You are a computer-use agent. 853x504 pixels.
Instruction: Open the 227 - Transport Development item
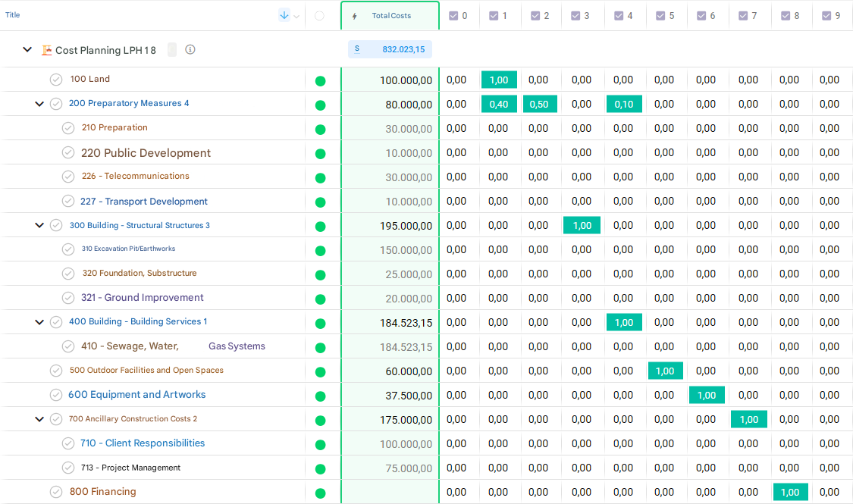(144, 202)
